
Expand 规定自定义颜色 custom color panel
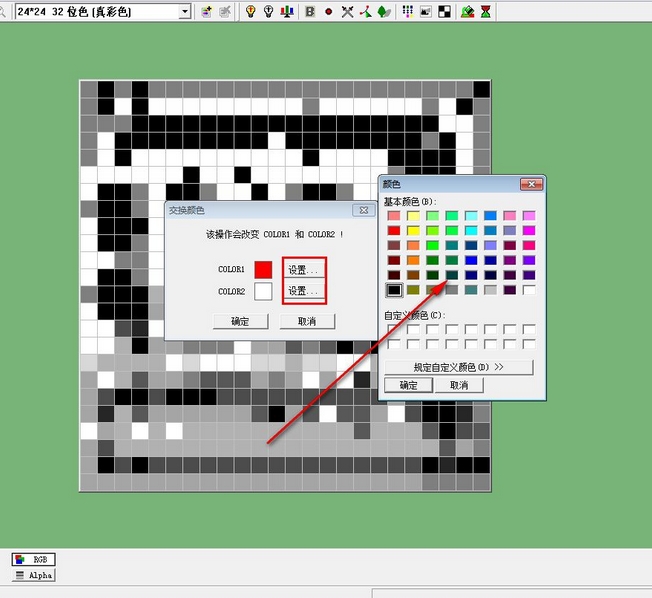coord(459,367)
